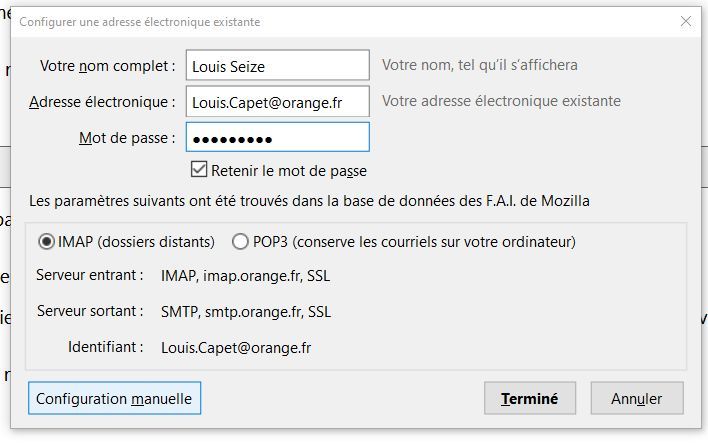Click the Votre nom complet label
The height and width of the screenshot is (445, 708).
click(108, 66)
